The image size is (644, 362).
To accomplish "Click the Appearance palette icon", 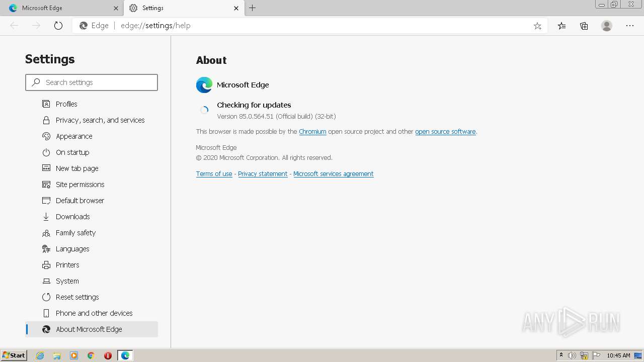I will tap(46, 136).
